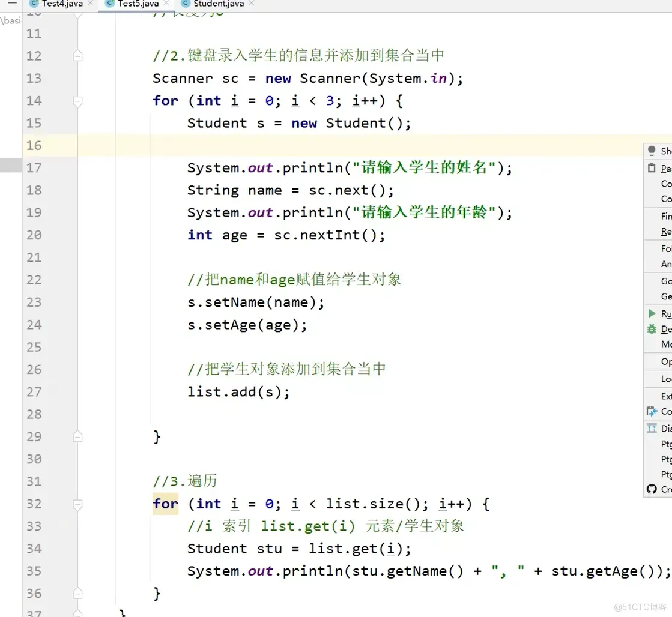Choose the 'Re' Refactor menu entry
672x617 pixels.
pyautogui.click(x=666, y=232)
